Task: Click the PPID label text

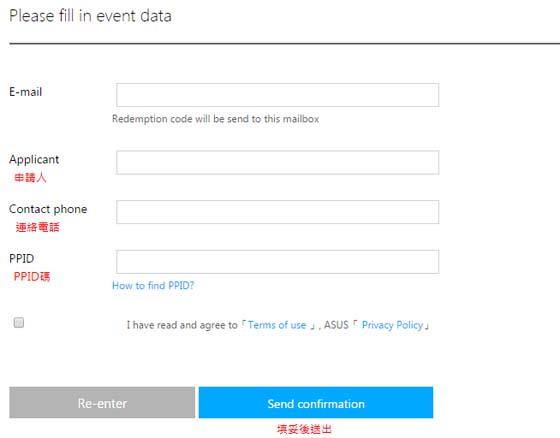Action: pyautogui.click(x=21, y=258)
